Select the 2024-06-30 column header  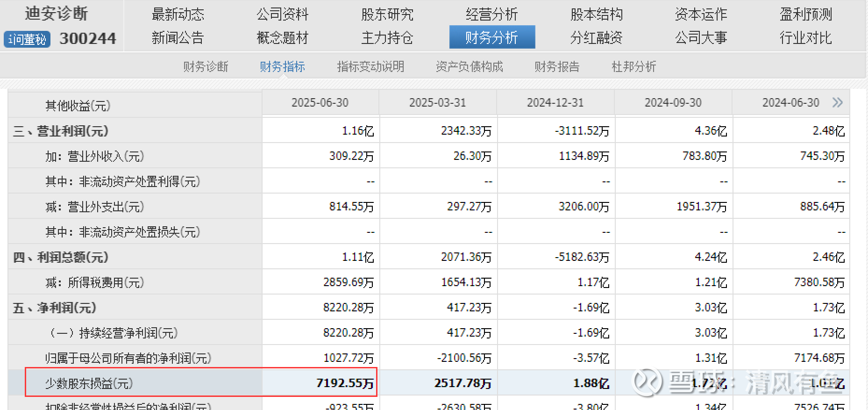coord(791,102)
